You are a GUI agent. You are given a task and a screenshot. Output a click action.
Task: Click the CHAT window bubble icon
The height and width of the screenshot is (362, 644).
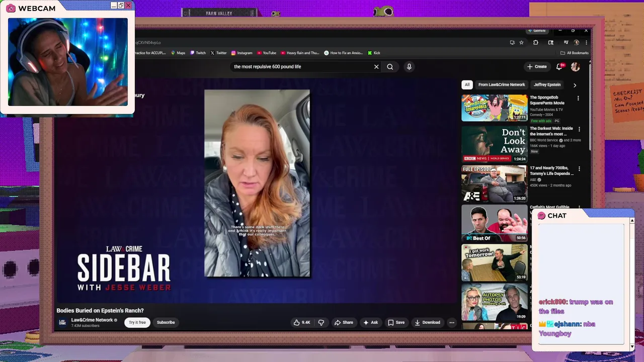click(541, 216)
